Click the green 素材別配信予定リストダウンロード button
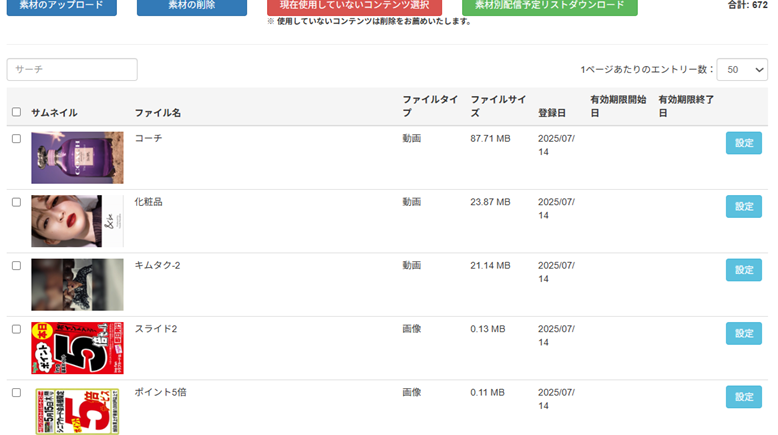The image size is (778, 435). pyautogui.click(x=549, y=6)
